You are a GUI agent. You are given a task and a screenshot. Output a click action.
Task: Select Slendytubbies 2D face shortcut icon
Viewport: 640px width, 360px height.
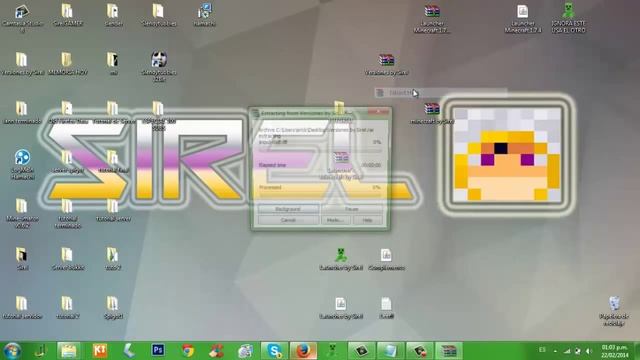pyautogui.click(x=159, y=67)
